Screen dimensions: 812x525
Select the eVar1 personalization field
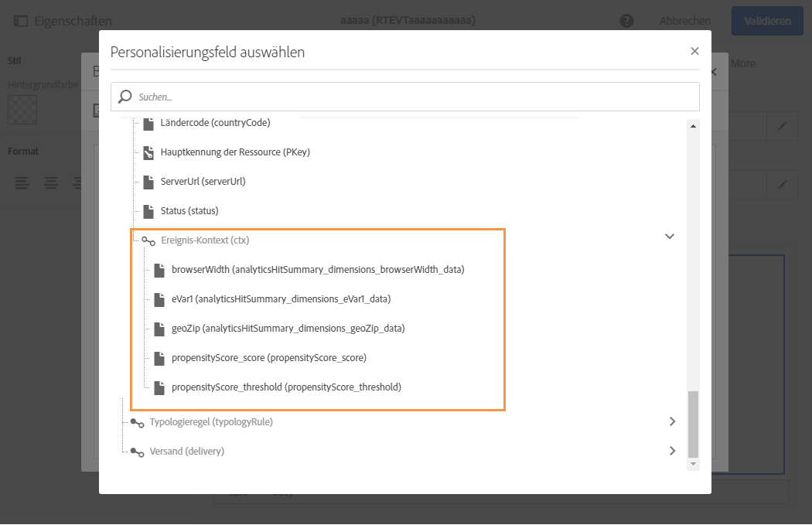(x=281, y=299)
